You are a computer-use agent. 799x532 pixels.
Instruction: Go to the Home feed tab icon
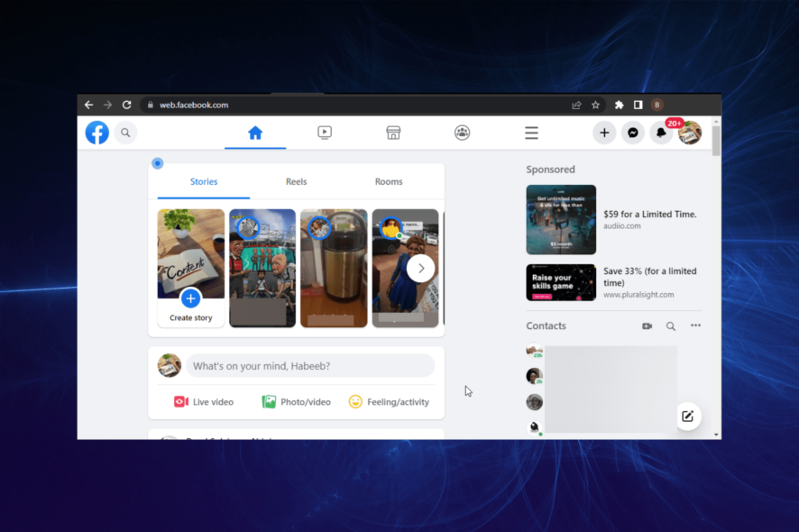pyautogui.click(x=255, y=133)
